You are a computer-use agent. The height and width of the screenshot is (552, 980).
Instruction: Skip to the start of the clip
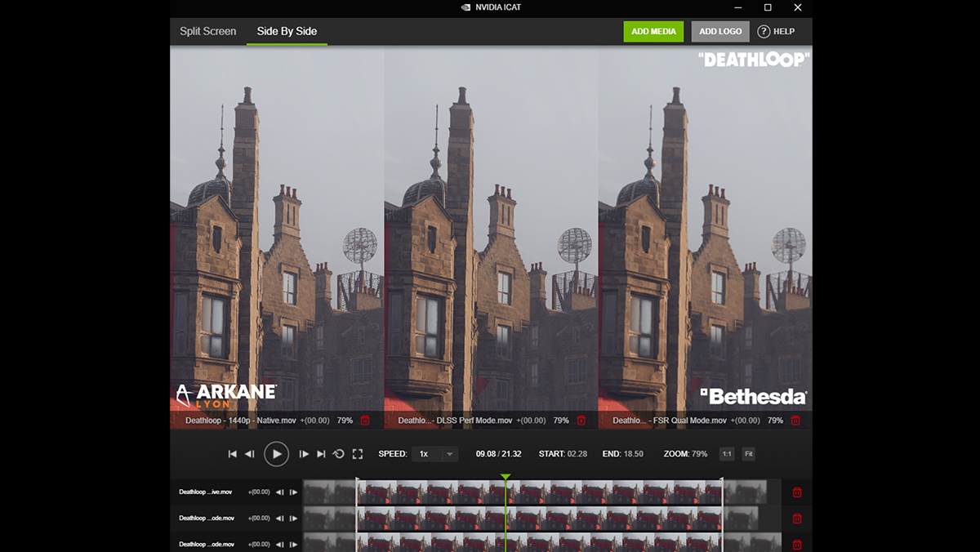pos(233,453)
